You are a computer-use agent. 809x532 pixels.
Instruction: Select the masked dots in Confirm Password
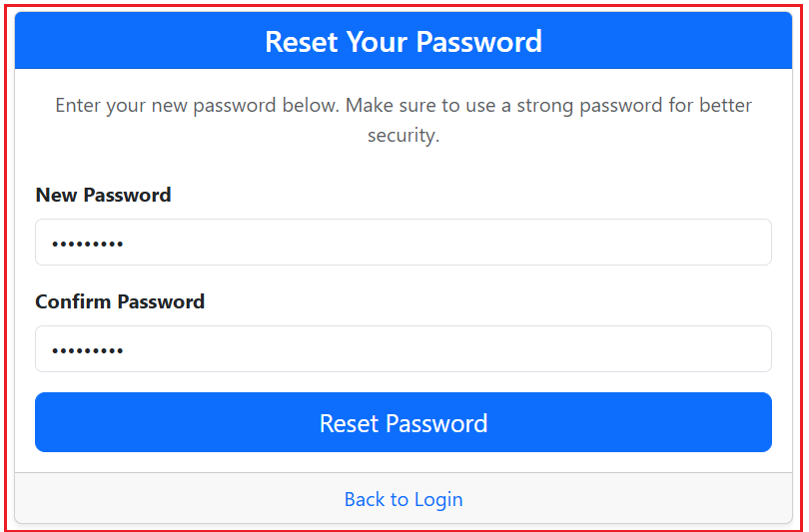(x=88, y=350)
